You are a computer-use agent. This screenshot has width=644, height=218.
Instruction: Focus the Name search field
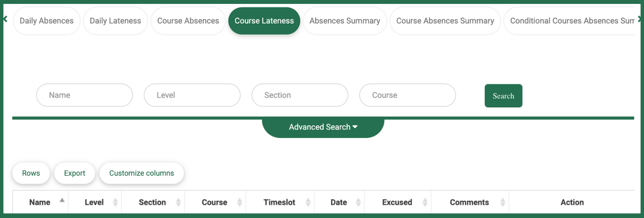click(x=84, y=95)
